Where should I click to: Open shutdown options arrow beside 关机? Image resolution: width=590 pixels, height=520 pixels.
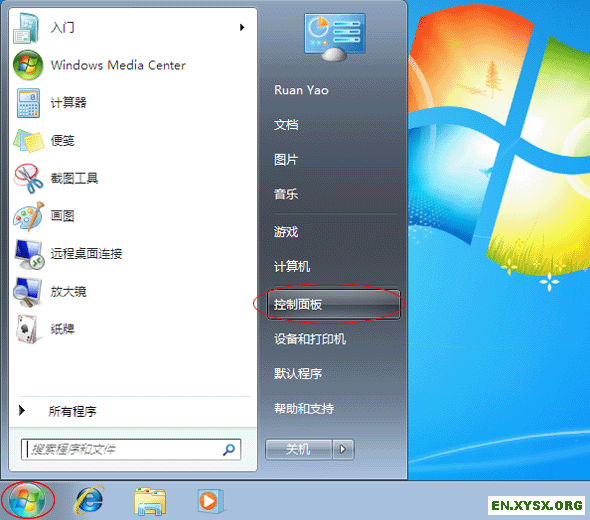343,449
